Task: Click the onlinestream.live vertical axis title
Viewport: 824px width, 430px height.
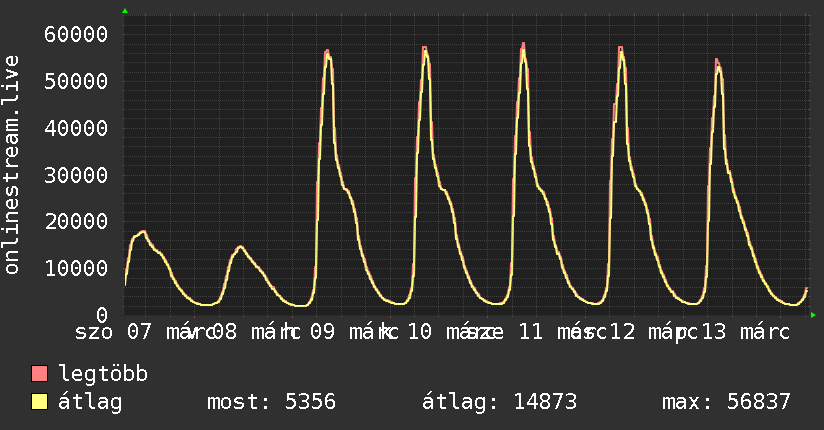Action: (x=13, y=166)
